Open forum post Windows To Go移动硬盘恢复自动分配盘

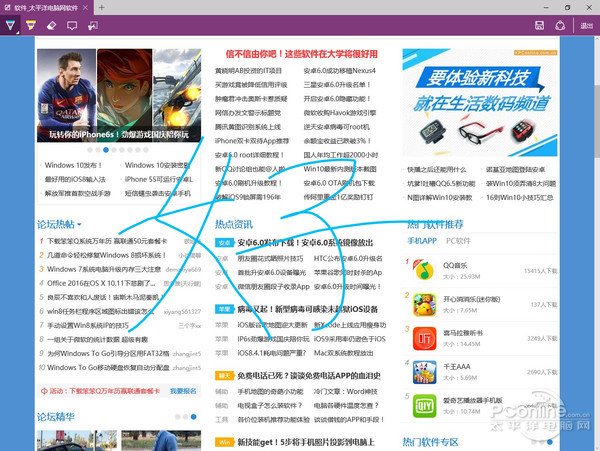108,368
